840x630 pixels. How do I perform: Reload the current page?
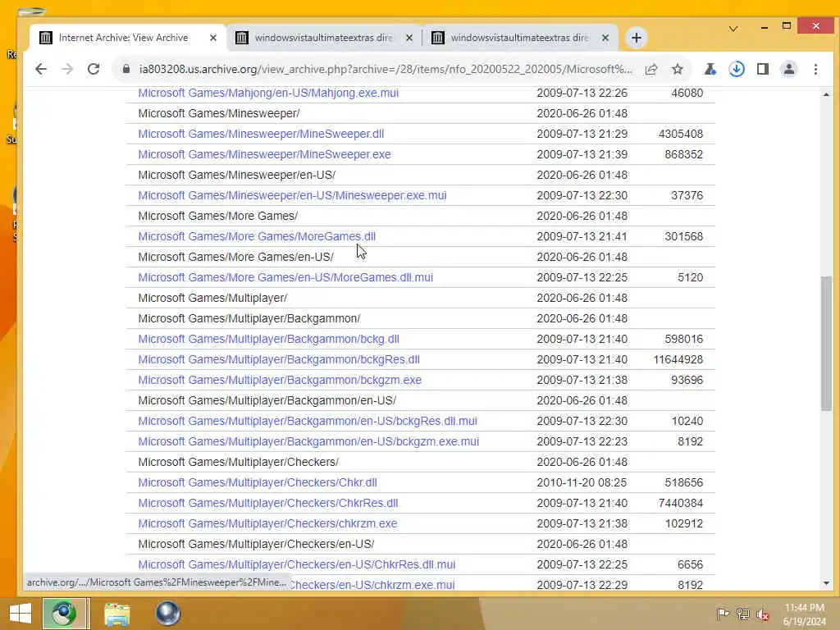pos(94,69)
